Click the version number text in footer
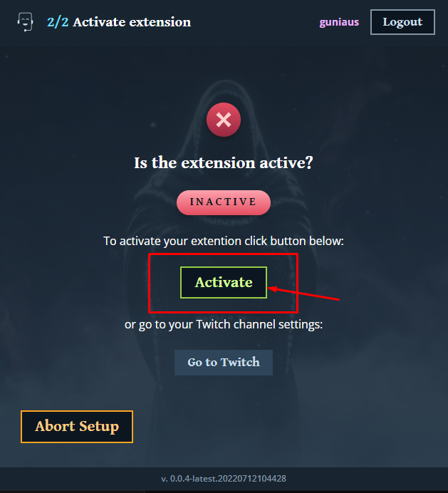The height and width of the screenshot is (493, 448). tap(224, 479)
